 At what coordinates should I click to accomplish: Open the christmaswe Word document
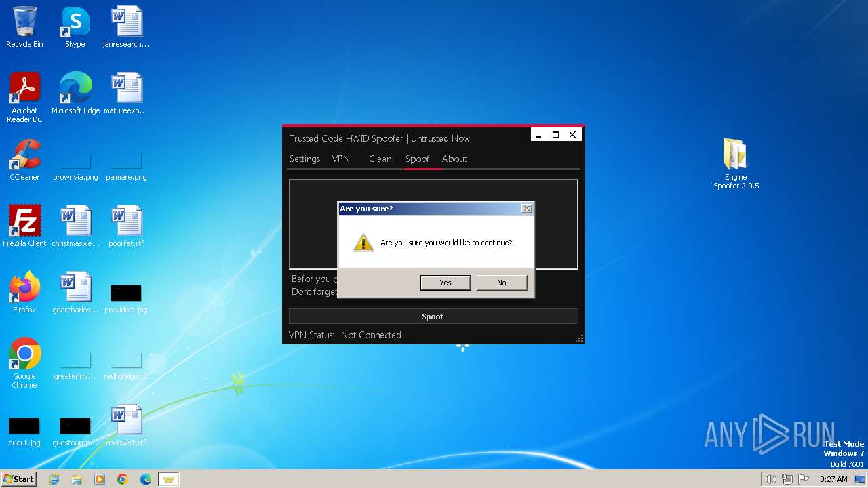(75, 227)
